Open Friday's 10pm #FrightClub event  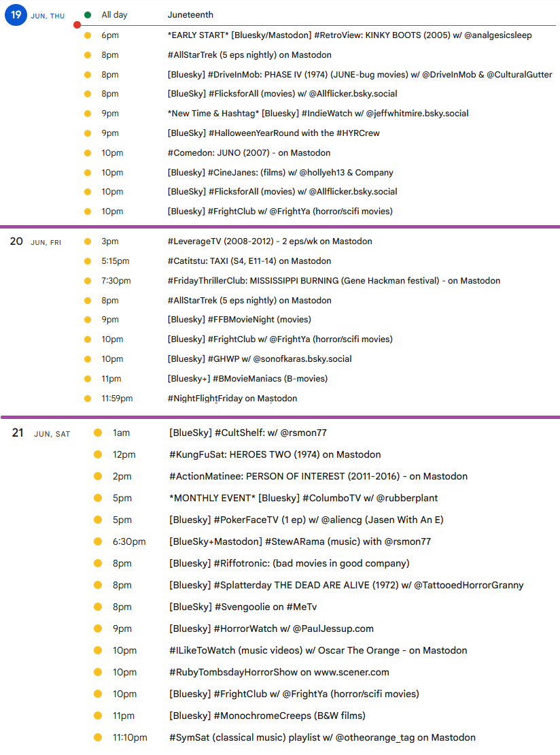279,339
